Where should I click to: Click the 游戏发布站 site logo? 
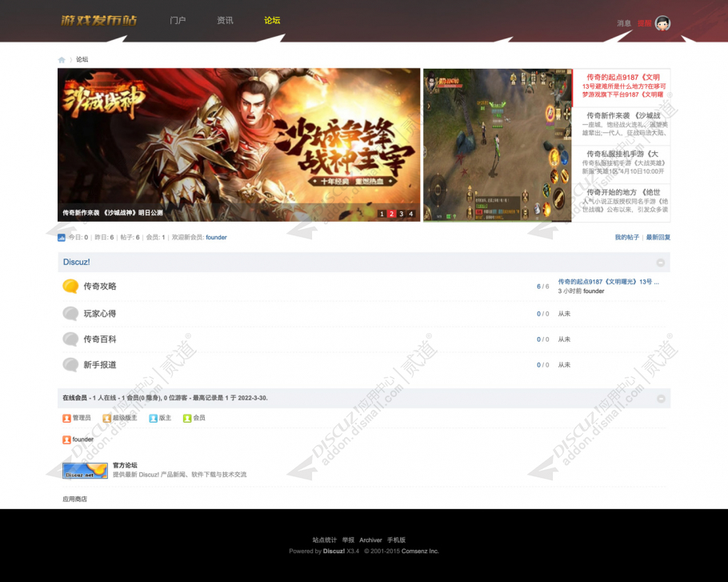point(99,21)
